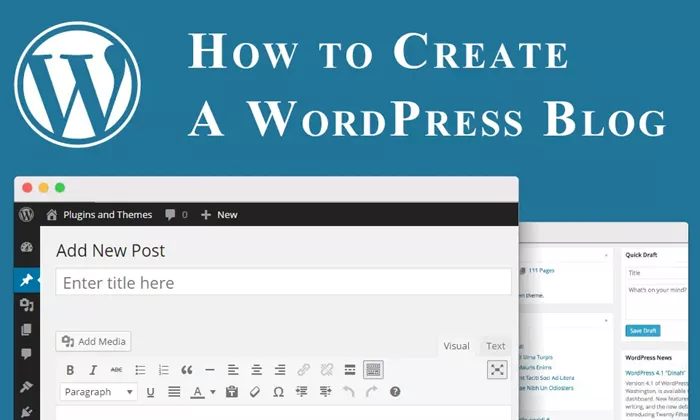Viewport: 700px width, 420px height.
Task: Open the '+ New' admin bar menu
Action: tap(219, 215)
